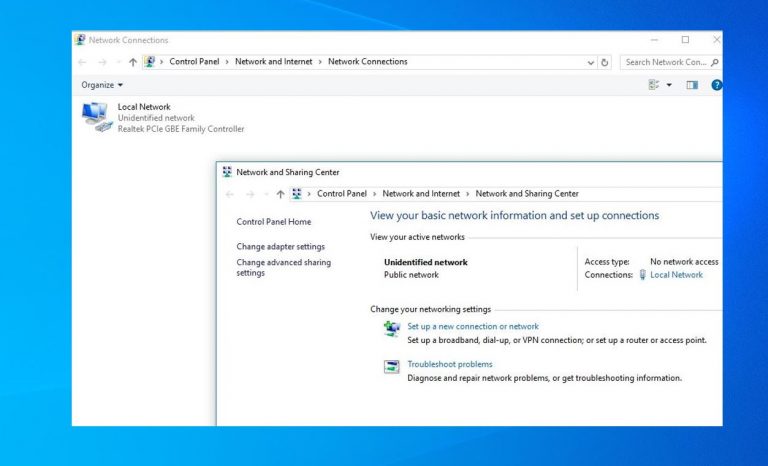The height and width of the screenshot is (466, 768).
Task: Expand the address bar history dropdown
Action: point(590,62)
